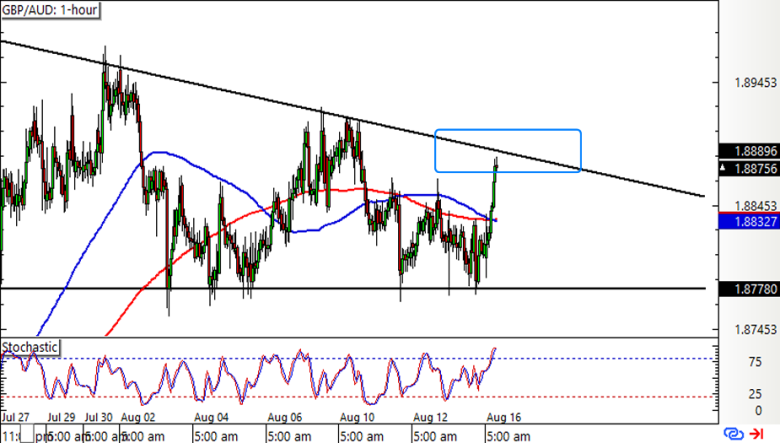Click the 1.88896 price tag
Screen dimensions: 780x443
[x=749, y=151]
